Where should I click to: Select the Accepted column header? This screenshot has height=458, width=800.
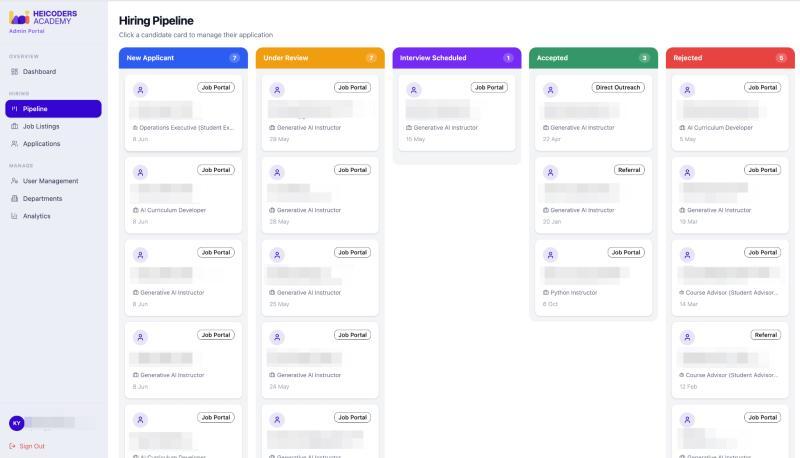[x=593, y=58]
